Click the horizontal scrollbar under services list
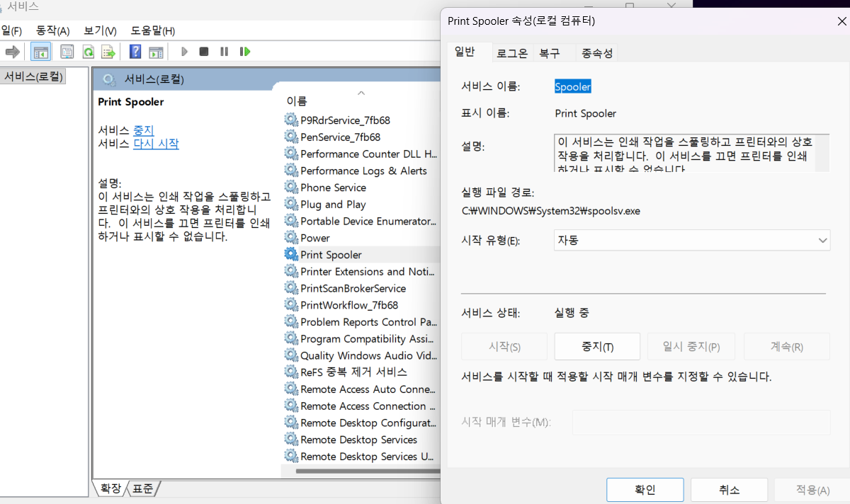This screenshot has height=504, width=850. 367,471
